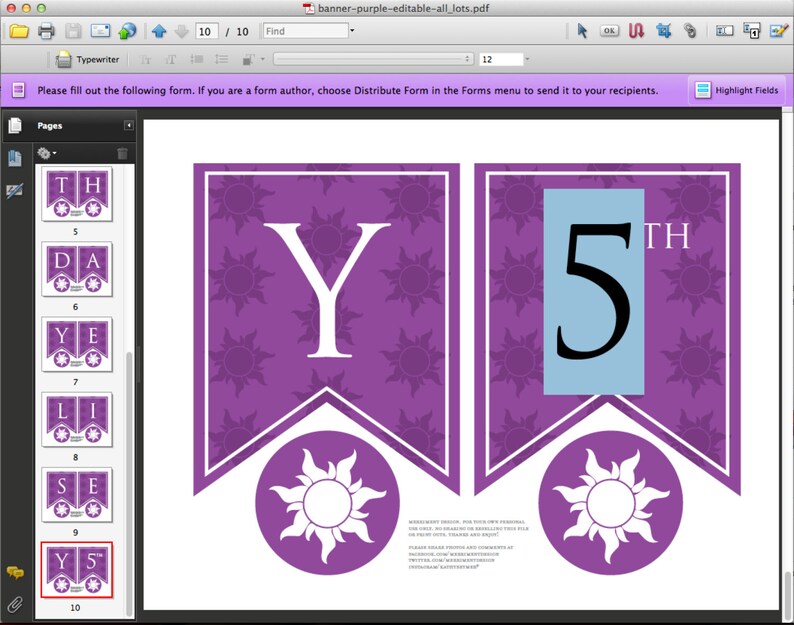Image resolution: width=794 pixels, height=625 pixels.
Task: Send the file via the email envelope icon
Action: tap(100, 30)
